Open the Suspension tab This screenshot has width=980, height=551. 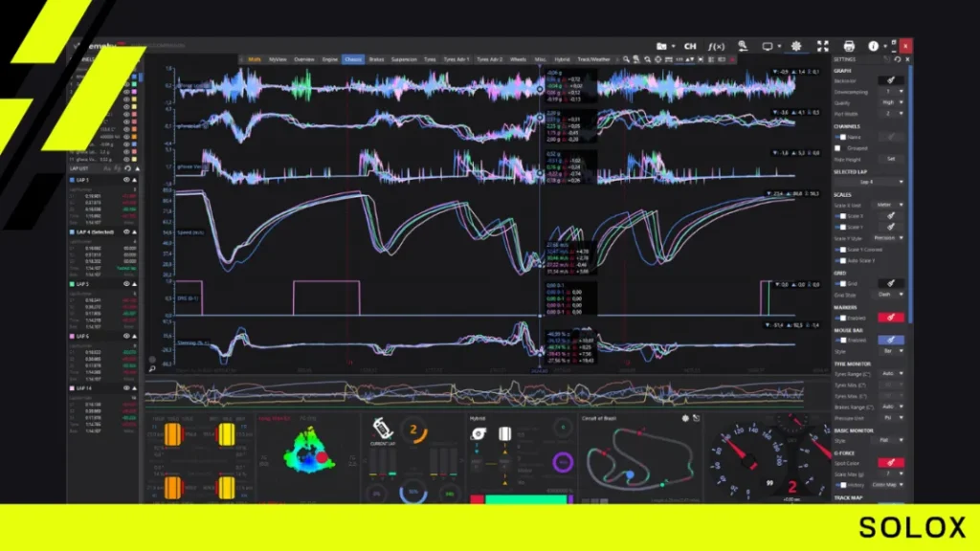404,59
